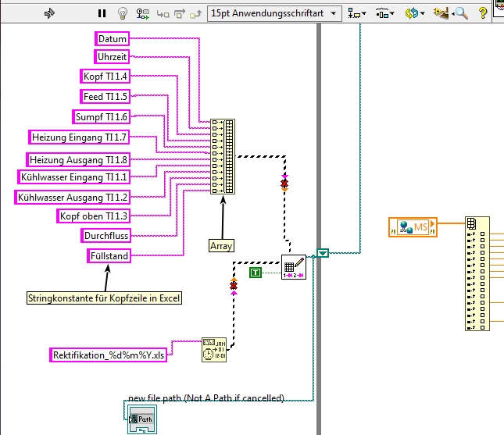Open the 15pt Anwendungsschriftart font dropdown

[x=275, y=13]
